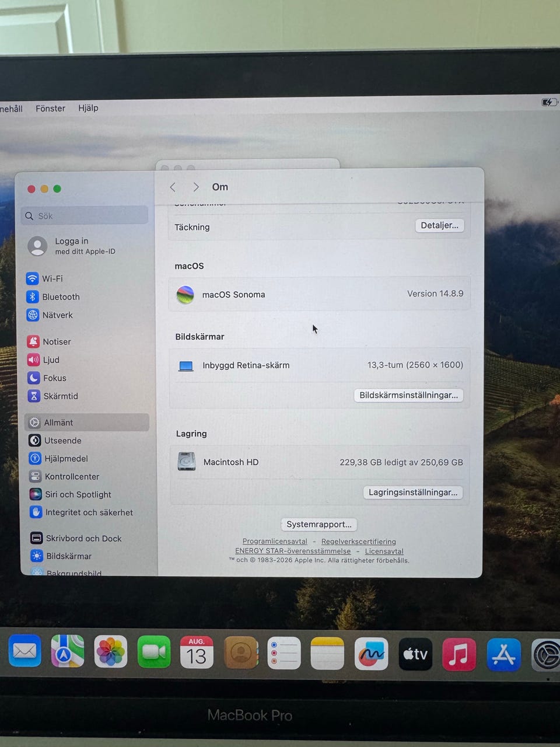Viewport: 560px width, 747px height.
Task: Open Notiser settings in sidebar
Action: click(49, 341)
